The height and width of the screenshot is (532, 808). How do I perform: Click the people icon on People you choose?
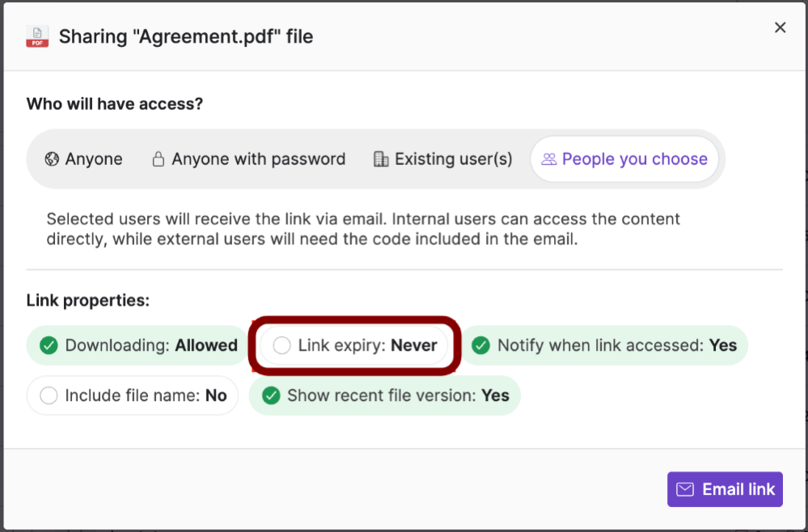pyautogui.click(x=548, y=159)
